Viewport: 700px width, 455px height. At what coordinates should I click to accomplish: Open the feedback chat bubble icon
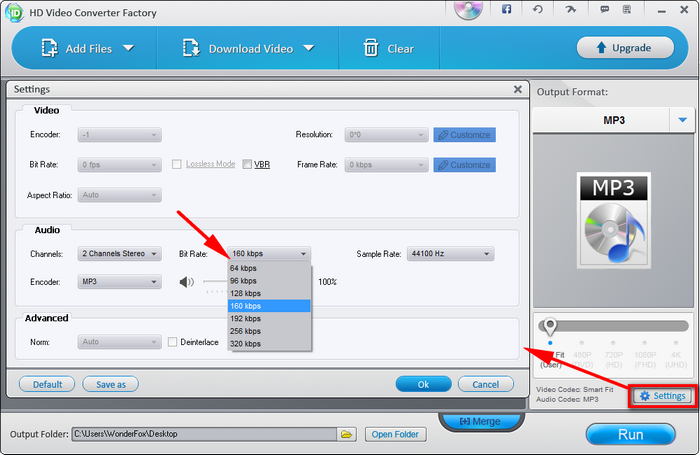tap(604, 9)
